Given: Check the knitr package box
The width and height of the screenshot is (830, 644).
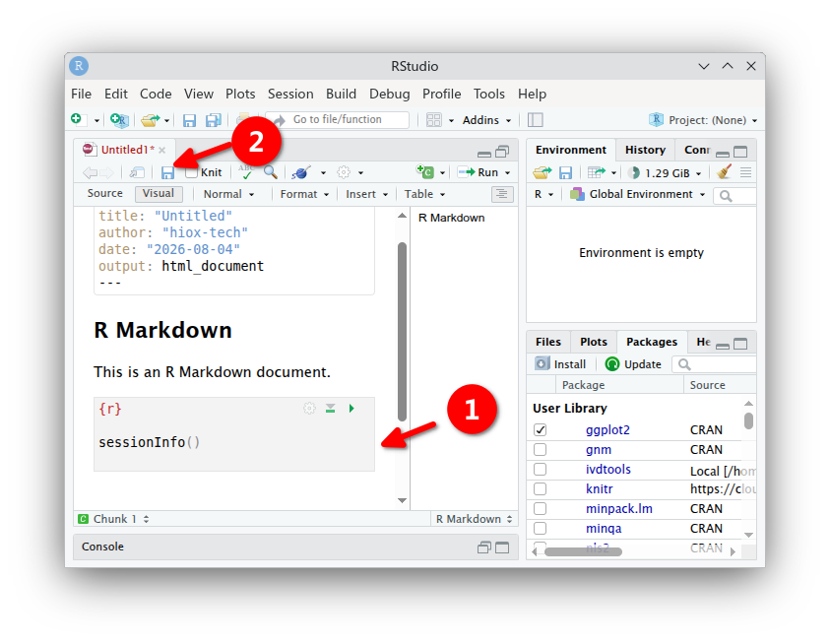Looking at the screenshot, I should (540, 488).
